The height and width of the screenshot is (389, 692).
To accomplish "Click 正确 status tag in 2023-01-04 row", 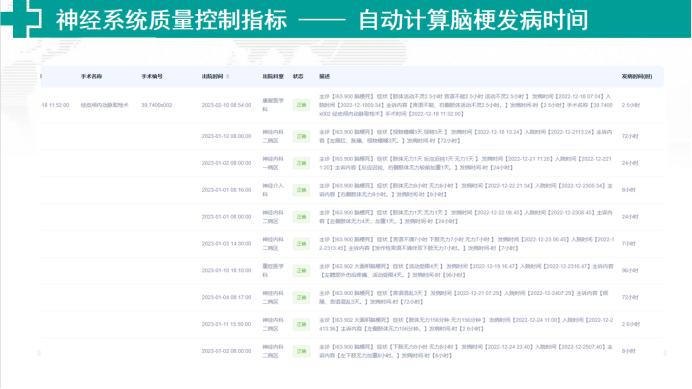I will (x=301, y=297).
